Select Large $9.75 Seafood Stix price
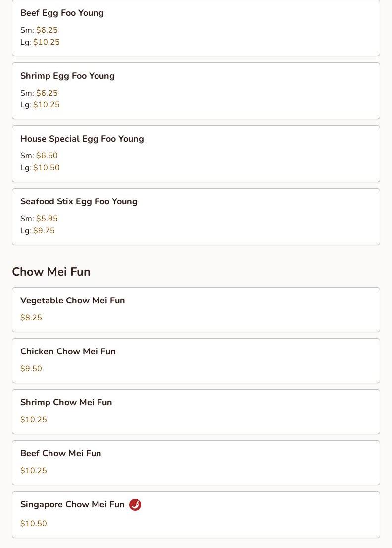This screenshot has width=392, height=548. 44,231
